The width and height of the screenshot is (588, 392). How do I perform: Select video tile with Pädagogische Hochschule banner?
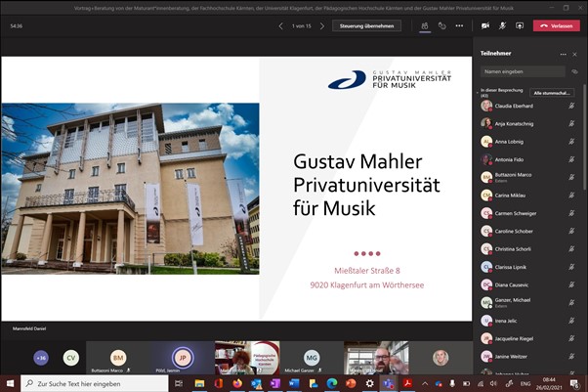(247, 358)
